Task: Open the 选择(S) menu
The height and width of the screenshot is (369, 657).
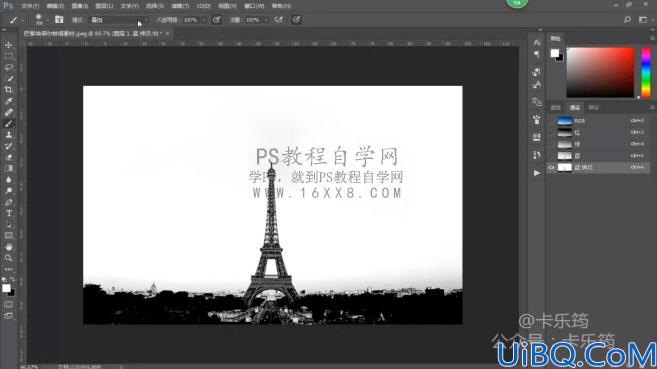Action: tap(155, 6)
